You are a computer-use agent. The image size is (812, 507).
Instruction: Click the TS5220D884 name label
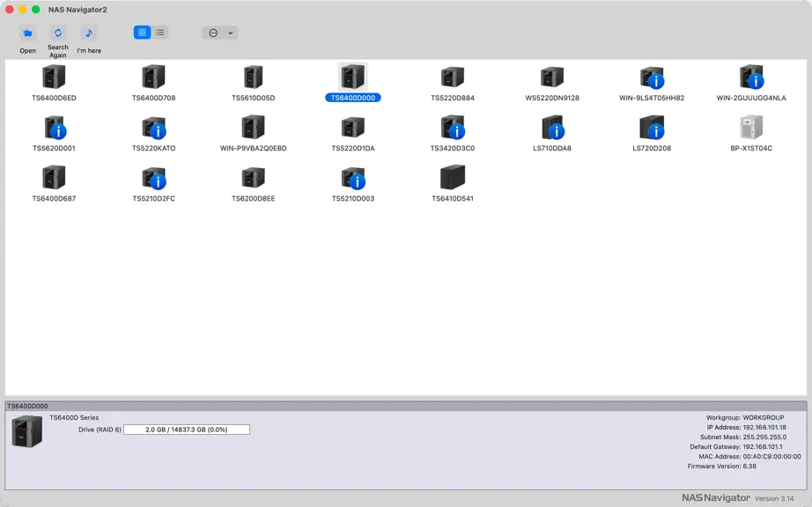click(453, 98)
